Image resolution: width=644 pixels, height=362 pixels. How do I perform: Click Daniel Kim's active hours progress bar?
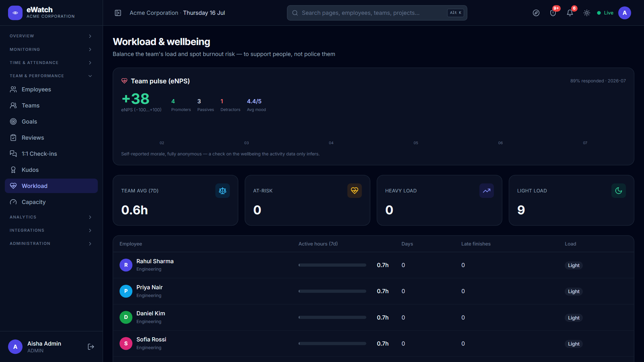coord(332,317)
